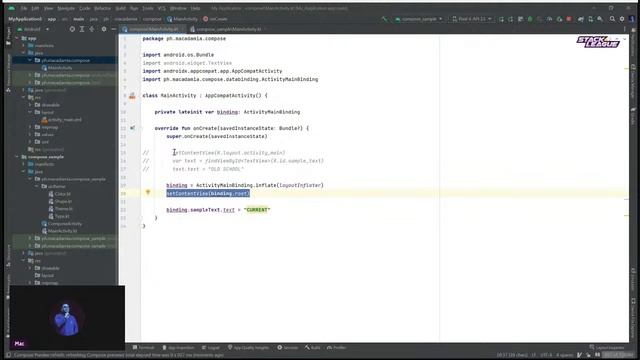Select Color.kt in ui.theme
Screen dimensions: 640x360
click(60, 194)
